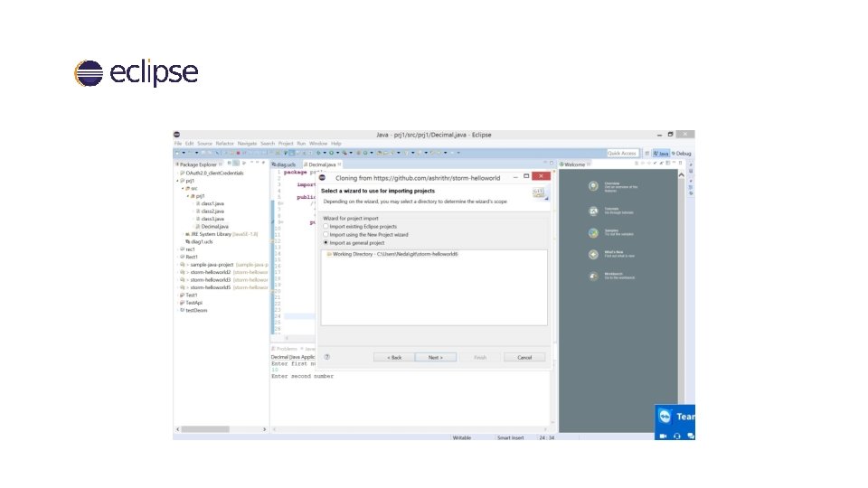
Task: Click Link with Editor in Package Explorer
Action: (x=236, y=164)
